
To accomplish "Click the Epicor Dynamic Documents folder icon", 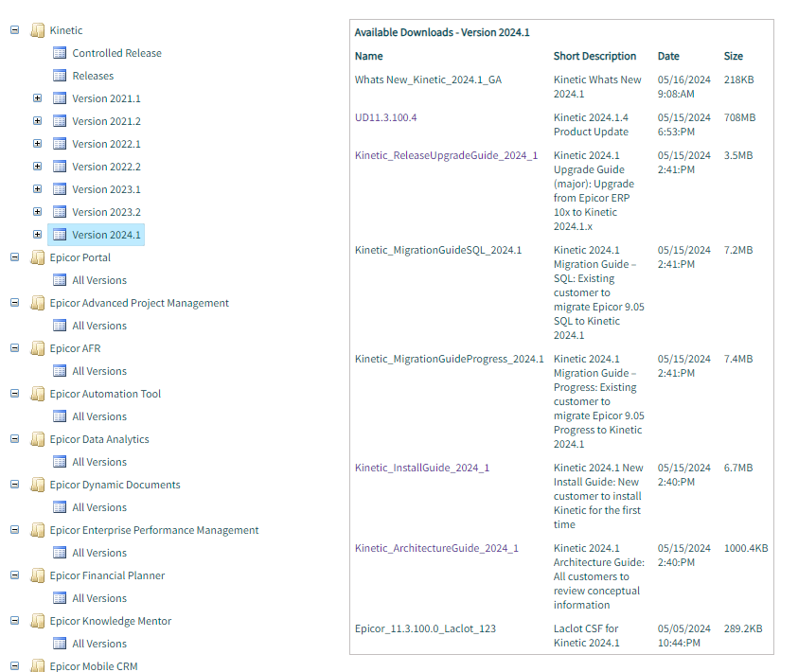I will click(37, 485).
